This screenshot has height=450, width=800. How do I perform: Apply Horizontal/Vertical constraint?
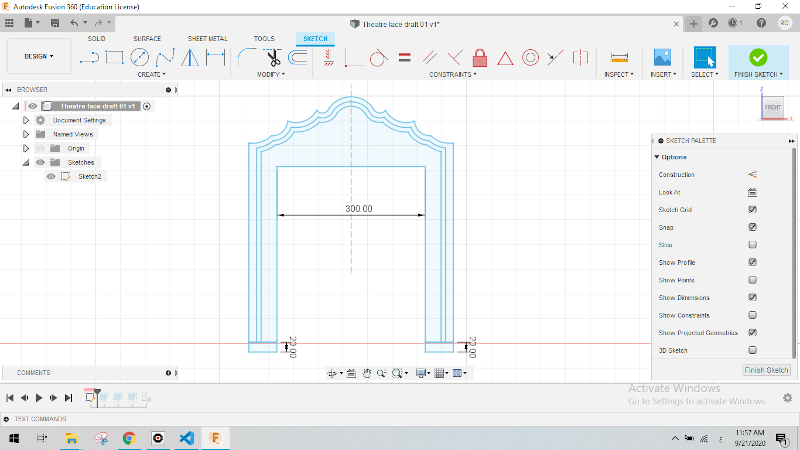coord(329,58)
